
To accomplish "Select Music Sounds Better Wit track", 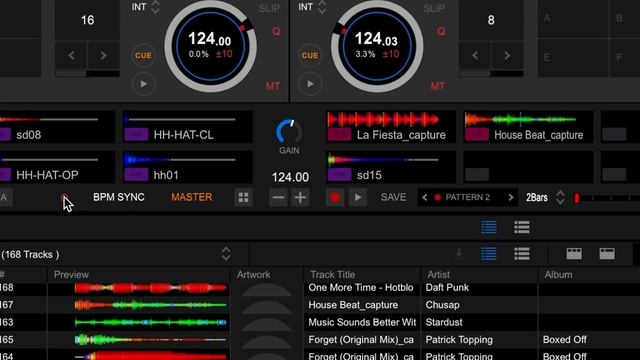I will (x=362, y=322).
